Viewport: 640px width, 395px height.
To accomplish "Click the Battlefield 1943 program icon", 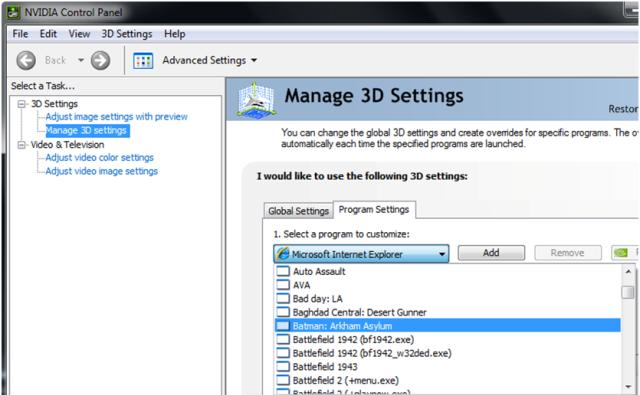I will tap(283, 366).
